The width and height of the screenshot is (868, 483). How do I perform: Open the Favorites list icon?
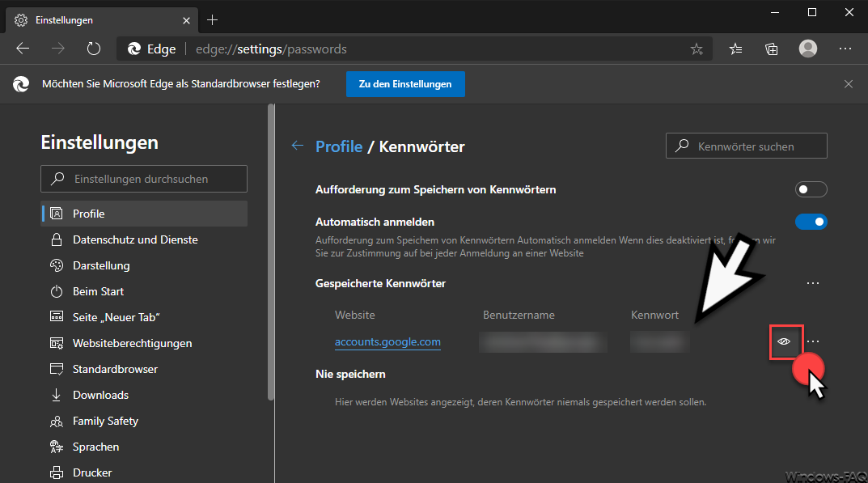coord(735,49)
